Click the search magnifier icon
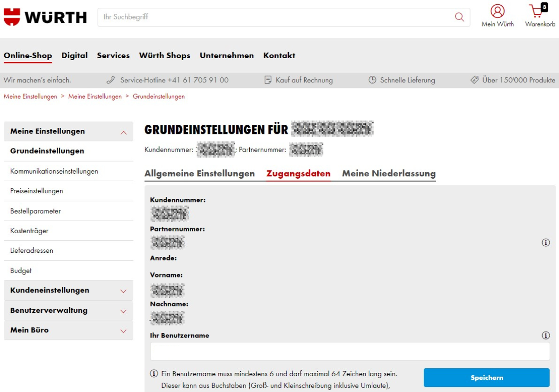The width and height of the screenshot is (559, 392). (459, 17)
